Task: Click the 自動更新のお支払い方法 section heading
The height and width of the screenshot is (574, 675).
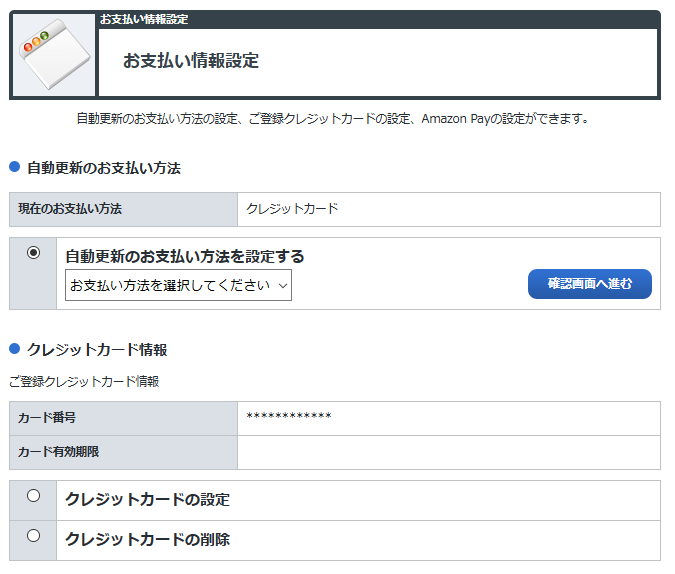Action: pyautogui.click(x=104, y=168)
